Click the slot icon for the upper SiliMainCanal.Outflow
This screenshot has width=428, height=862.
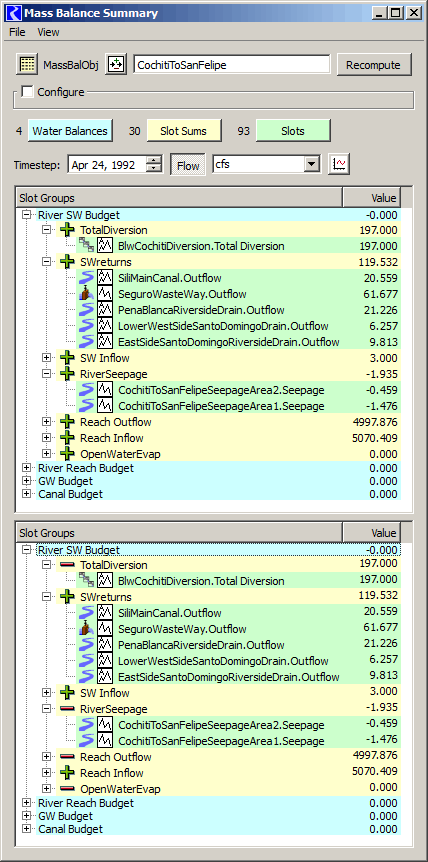coord(105,278)
